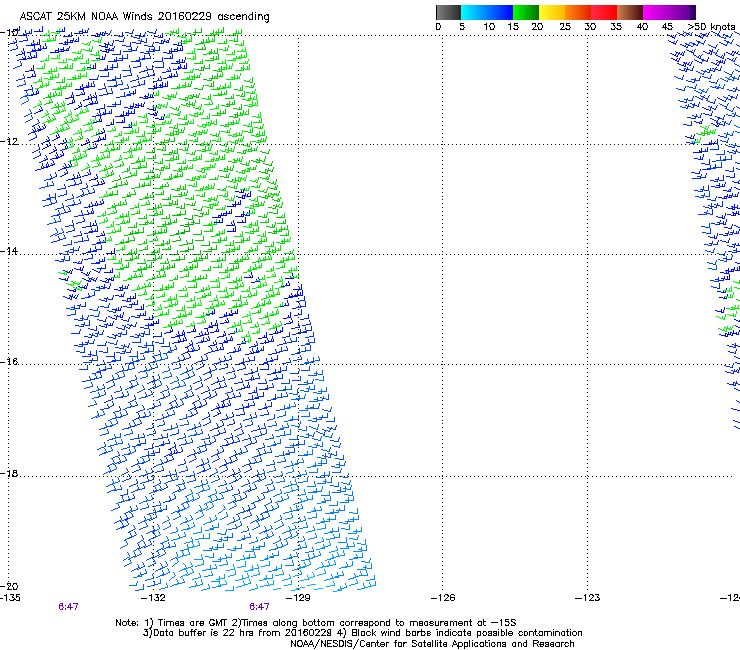This screenshot has height=650, width=740.
Task: Click longitude label -132 at bottom
Action: click(x=153, y=598)
